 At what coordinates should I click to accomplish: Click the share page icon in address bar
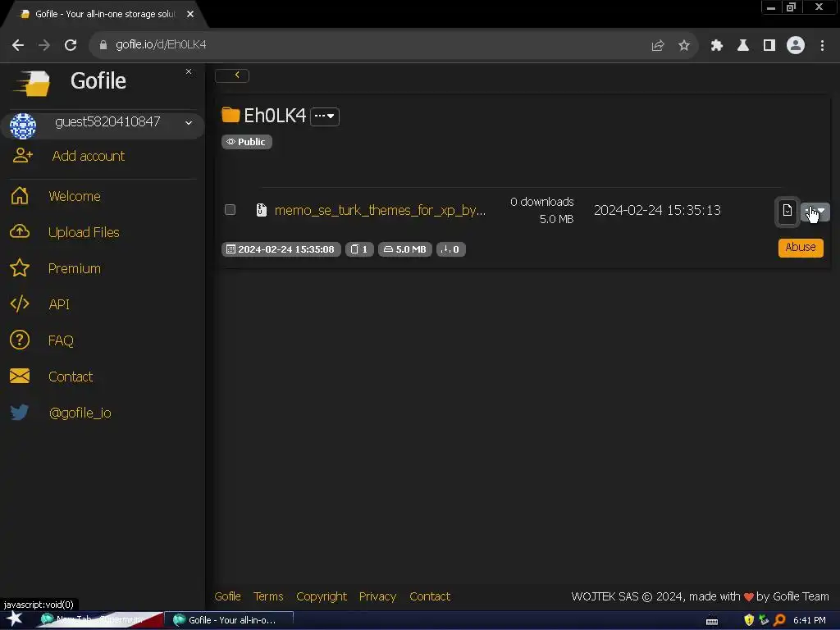(657, 46)
